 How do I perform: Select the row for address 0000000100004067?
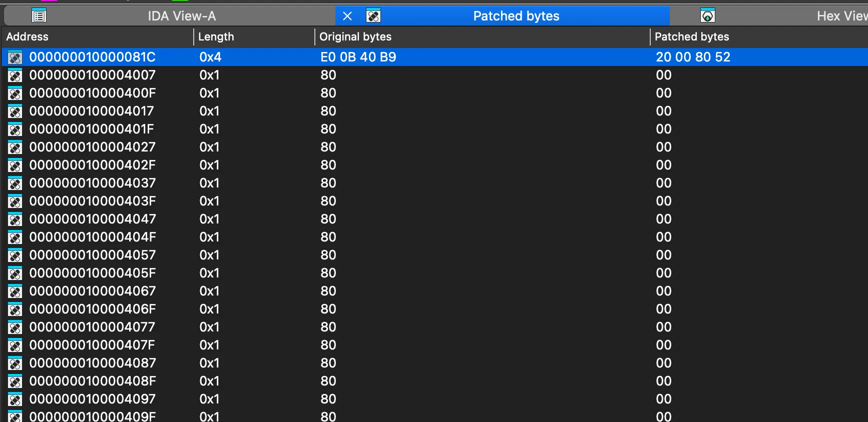click(x=93, y=291)
